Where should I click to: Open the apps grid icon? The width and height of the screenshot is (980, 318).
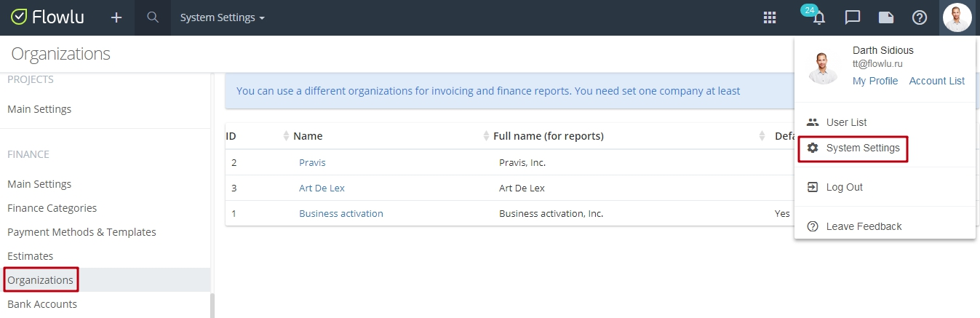click(770, 17)
